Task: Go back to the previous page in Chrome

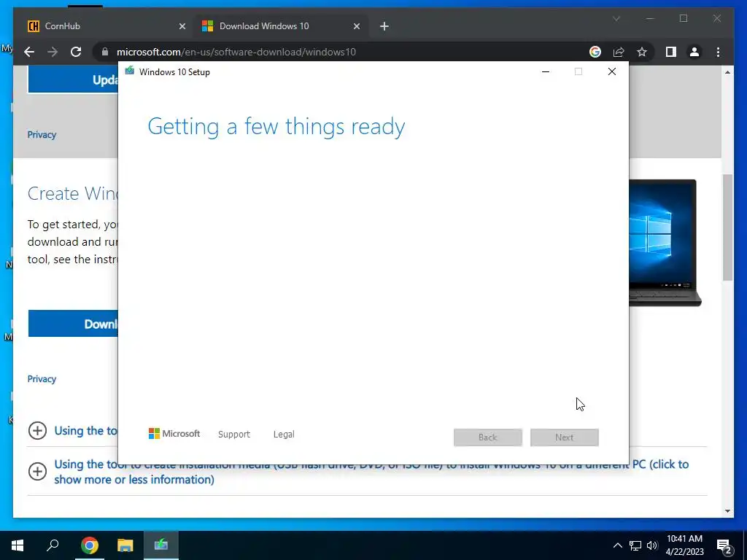Action: point(29,52)
